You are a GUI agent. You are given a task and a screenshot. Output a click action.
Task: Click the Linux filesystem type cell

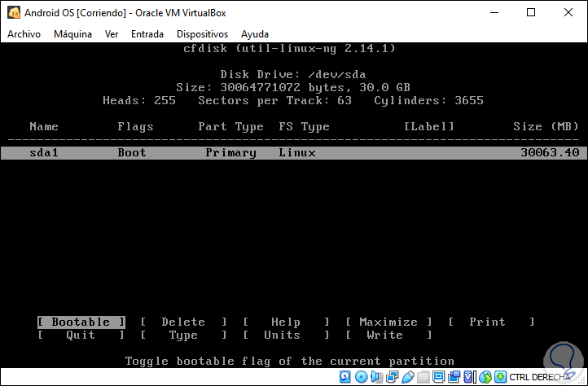pyautogui.click(x=297, y=152)
